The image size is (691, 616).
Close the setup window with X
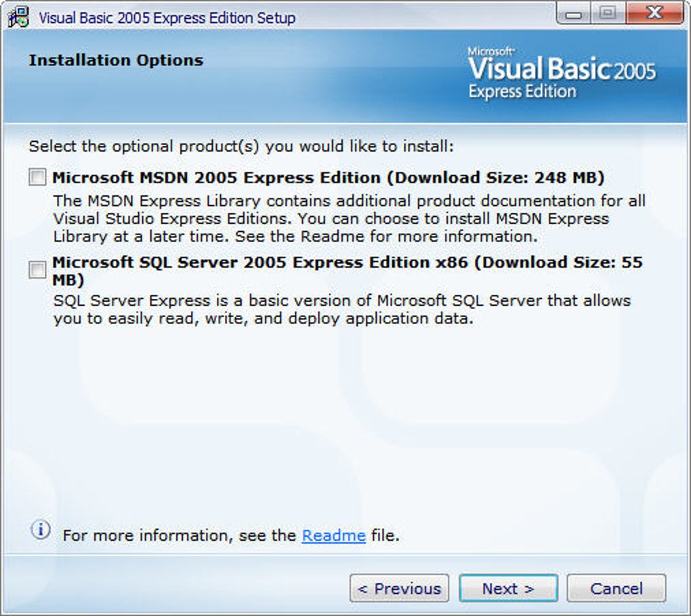654,14
